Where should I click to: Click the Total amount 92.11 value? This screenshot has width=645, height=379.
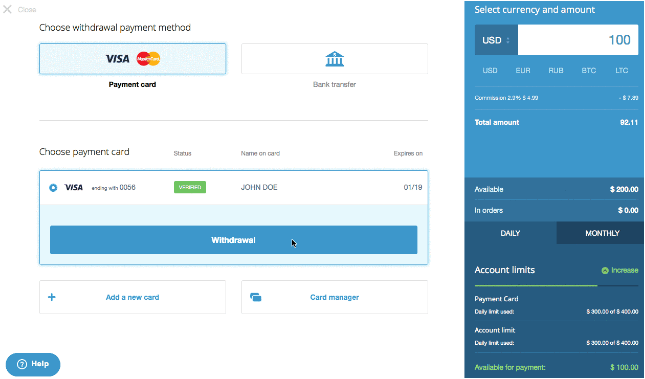point(629,122)
